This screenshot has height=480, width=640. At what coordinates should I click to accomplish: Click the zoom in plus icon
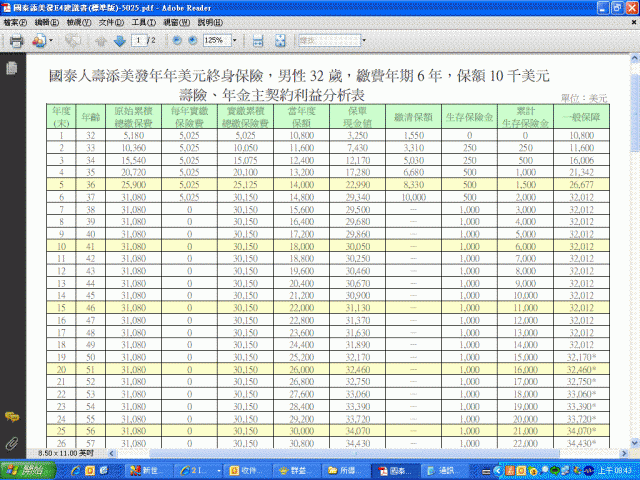(193, 40)
